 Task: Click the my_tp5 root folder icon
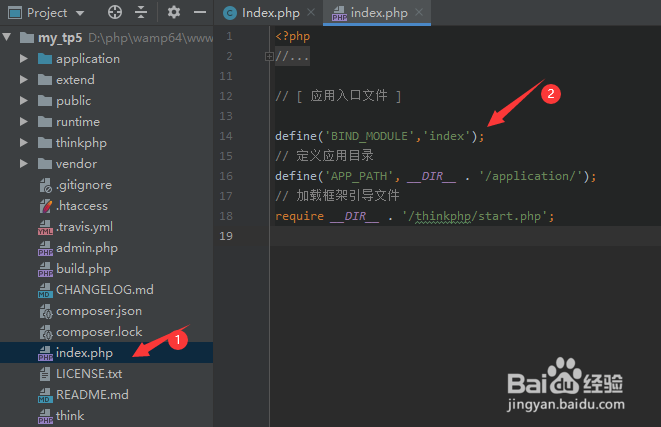[27, 38]
